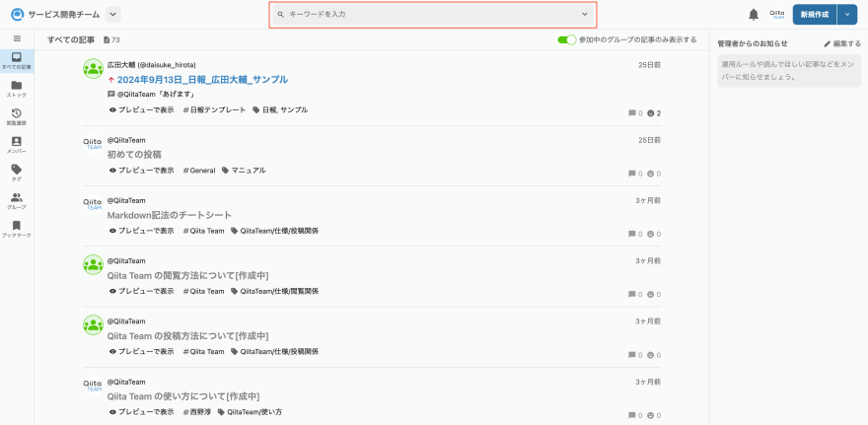This screenshot has width=868, height=425.
Task: Click プレビューで表示 on Markdown記法のチートシート
Action: click(142, 231)
